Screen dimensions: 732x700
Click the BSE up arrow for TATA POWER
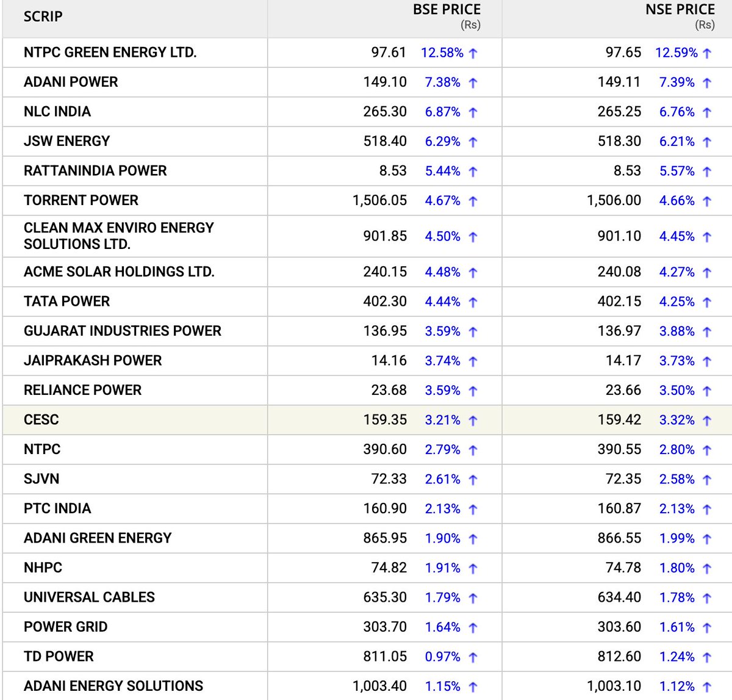click(473, 302)
